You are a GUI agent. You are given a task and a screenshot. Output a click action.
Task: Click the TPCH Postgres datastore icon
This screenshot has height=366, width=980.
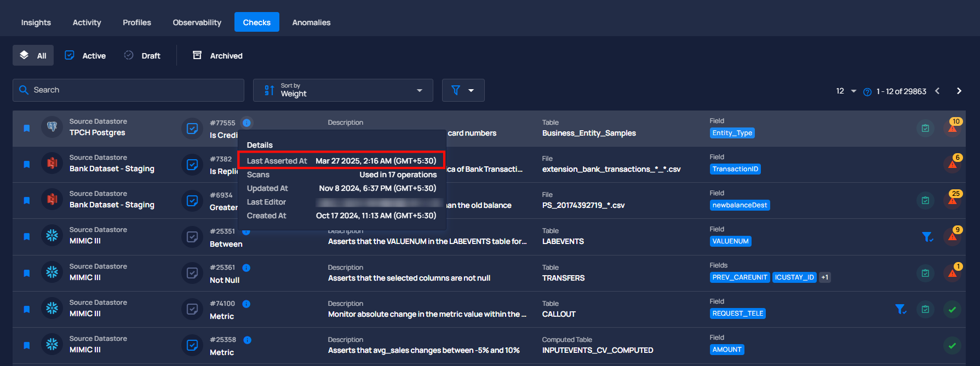[x=52, y=127]
